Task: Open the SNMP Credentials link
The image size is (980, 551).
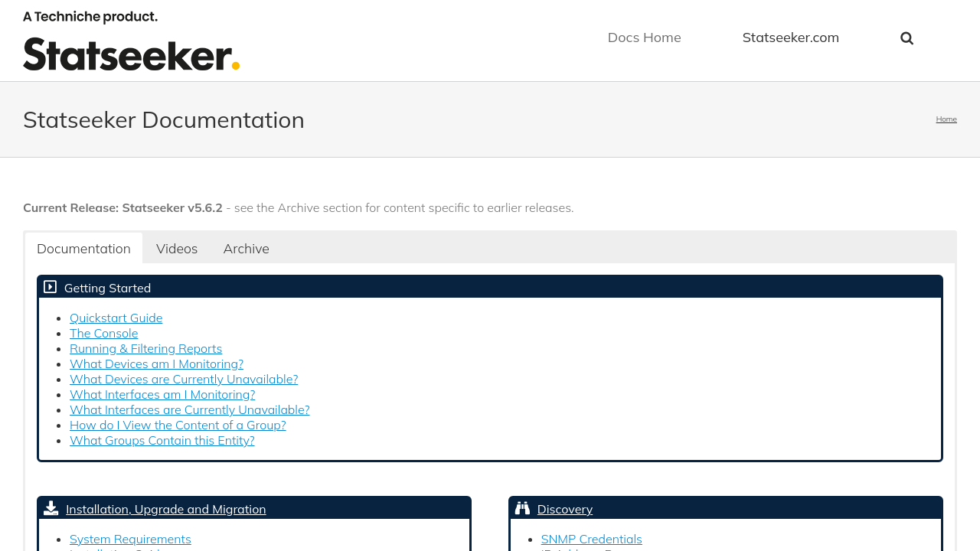Action: pyautogui.click(x=592, y=539)
